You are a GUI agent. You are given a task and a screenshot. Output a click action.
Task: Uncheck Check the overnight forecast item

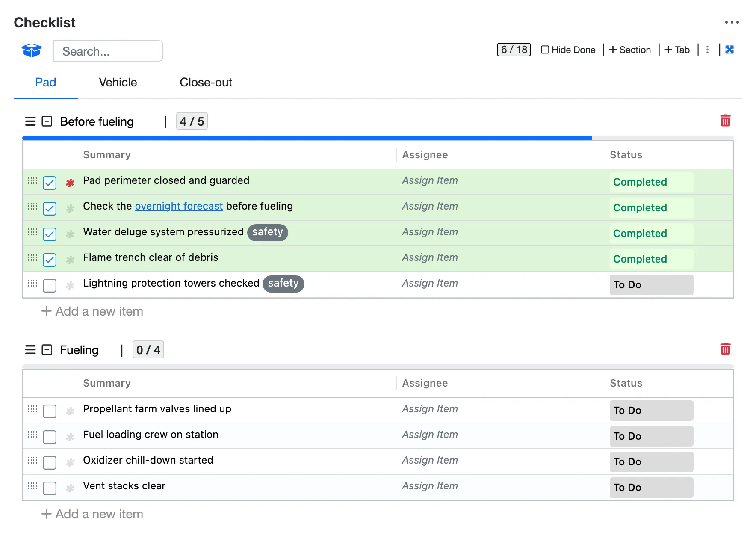pyautogui.click(x=50, y=209)
